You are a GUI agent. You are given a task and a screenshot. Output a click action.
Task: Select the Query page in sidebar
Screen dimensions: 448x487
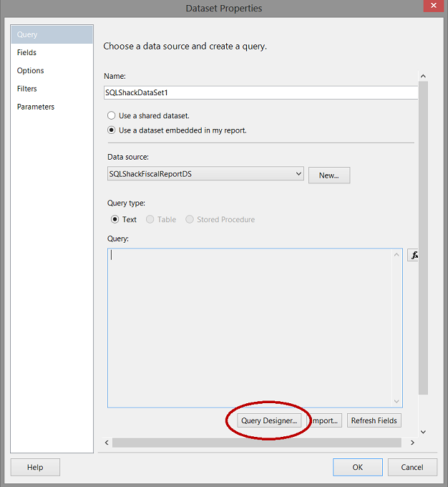click(52, 34)
